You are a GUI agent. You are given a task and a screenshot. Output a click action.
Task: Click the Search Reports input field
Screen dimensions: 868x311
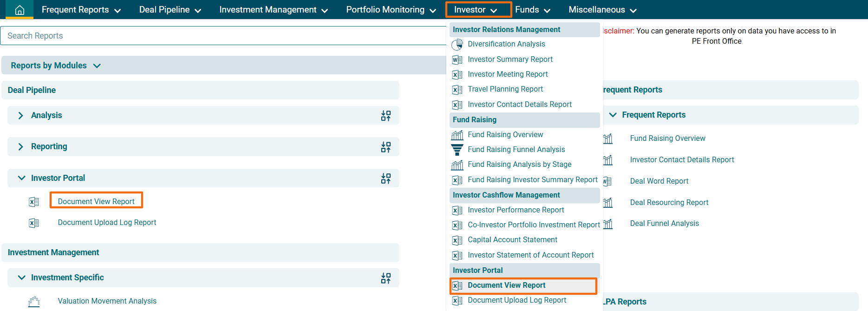(x=223, y=36)
